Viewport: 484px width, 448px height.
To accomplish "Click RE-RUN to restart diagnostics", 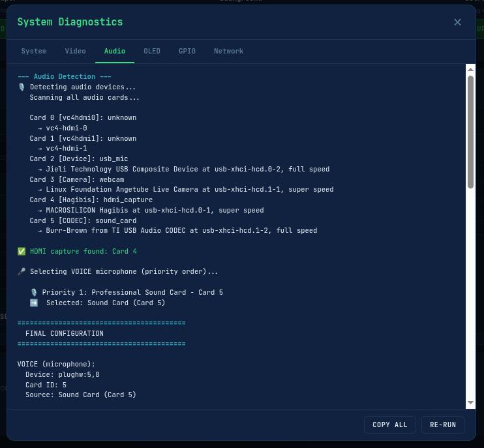I will (443, 425).
